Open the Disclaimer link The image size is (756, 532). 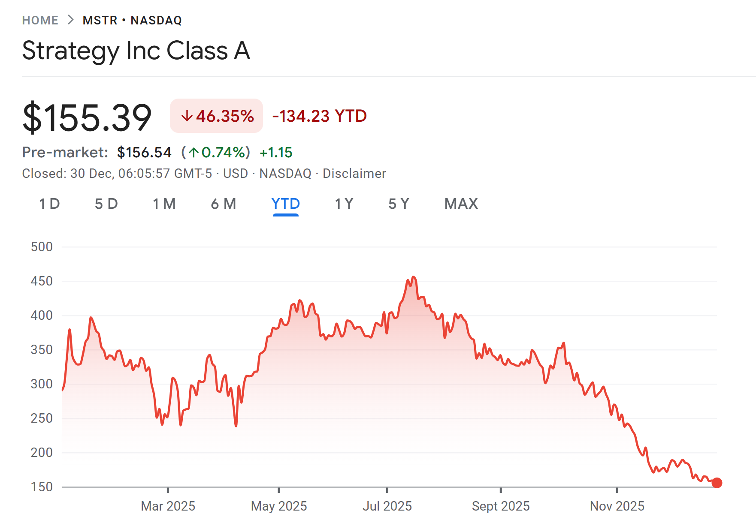[x=355, y=173]
